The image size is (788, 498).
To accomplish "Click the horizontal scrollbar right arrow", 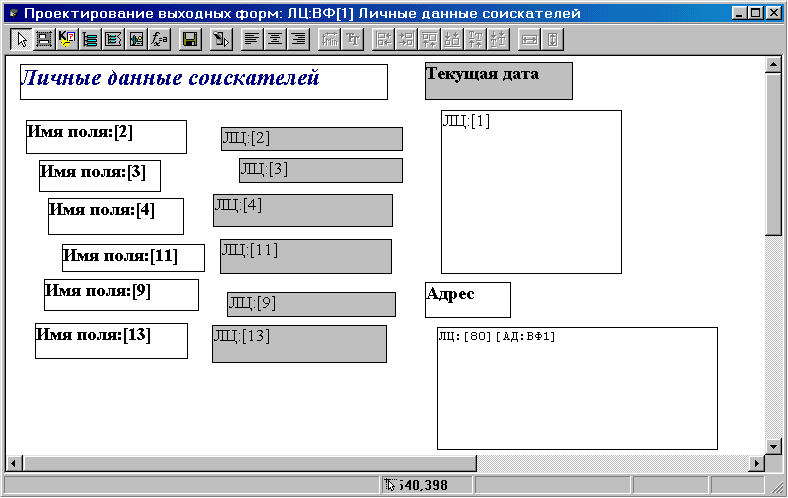I will coord(756,463).
